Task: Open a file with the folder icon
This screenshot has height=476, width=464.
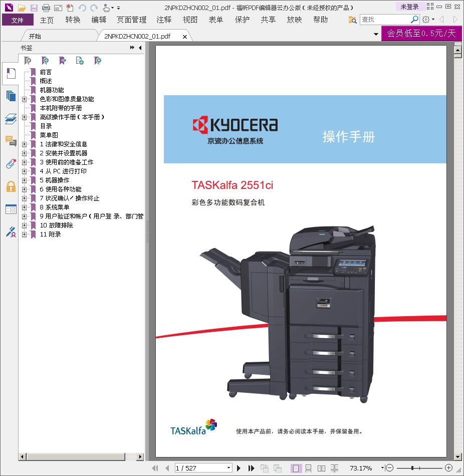Action: [22, 8]
